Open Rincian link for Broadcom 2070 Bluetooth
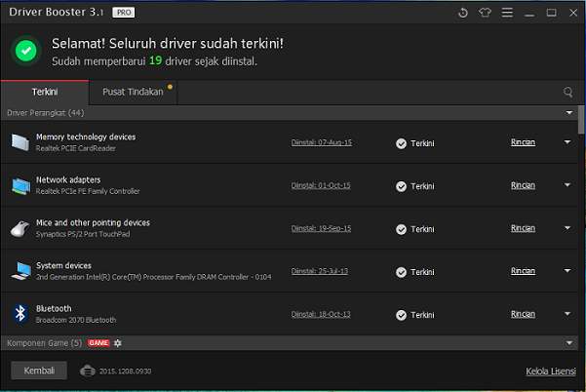Viewport: 586px width, 392px height. (523, 314)
